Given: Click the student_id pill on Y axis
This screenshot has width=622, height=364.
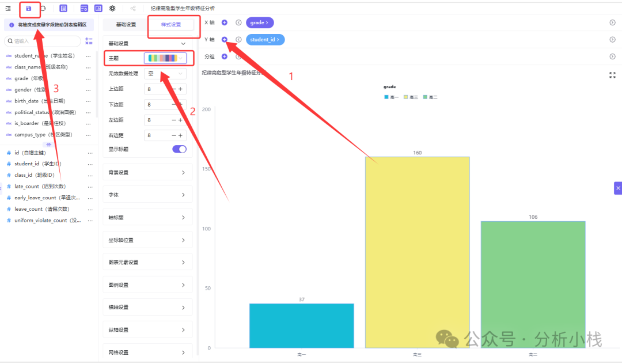Looking at the screenshot, I should pyautogui.click(x=265, y=39).
